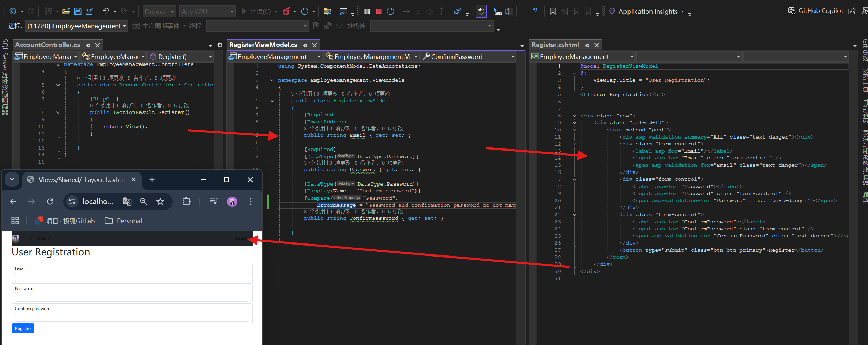Click the Hot Reload flame icon
Image resolution: width=868 pixels, height=345 pixels.
coord(286,11)
